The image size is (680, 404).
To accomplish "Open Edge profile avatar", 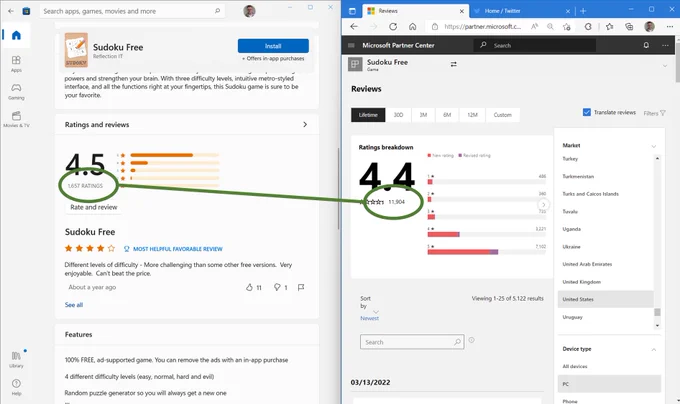I will point(649,26).
